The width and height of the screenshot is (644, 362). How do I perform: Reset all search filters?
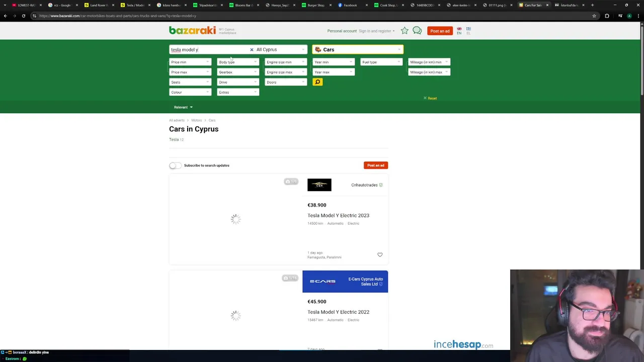430,98
